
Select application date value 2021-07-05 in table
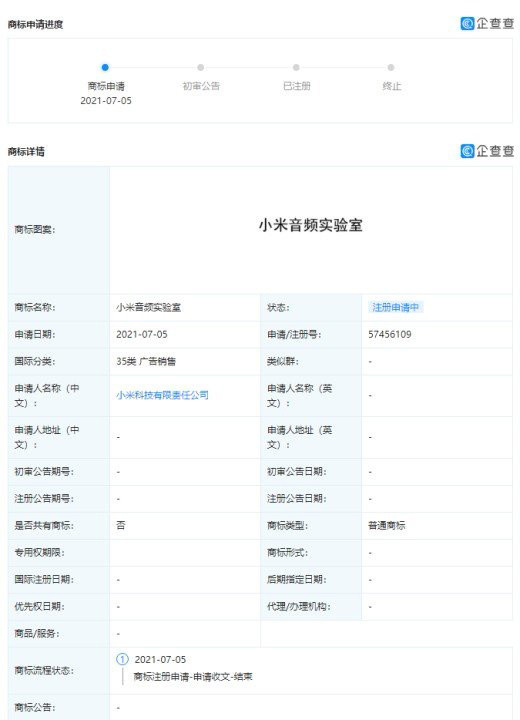[x=142, y=334]
